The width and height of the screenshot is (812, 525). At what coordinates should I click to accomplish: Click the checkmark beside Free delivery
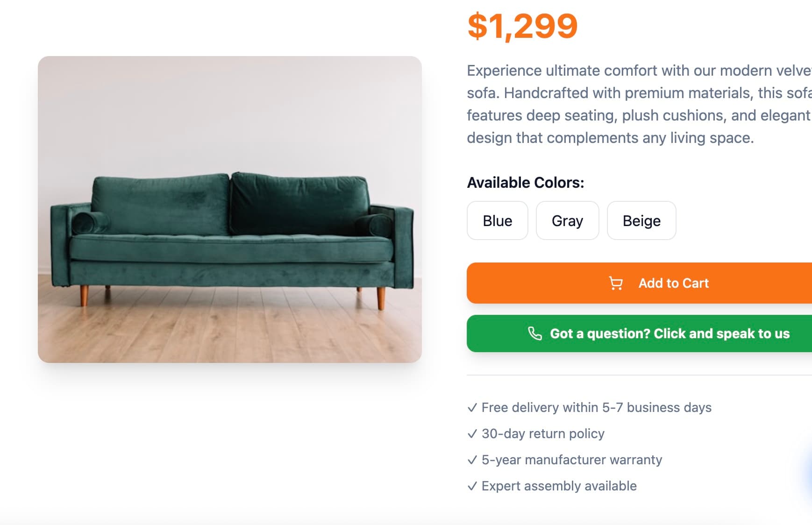click(472, 408)
